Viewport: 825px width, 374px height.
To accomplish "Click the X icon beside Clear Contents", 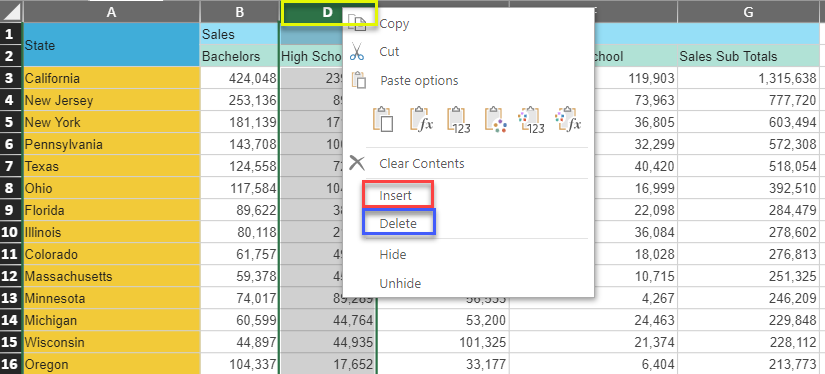I will [x=357, y=163].
